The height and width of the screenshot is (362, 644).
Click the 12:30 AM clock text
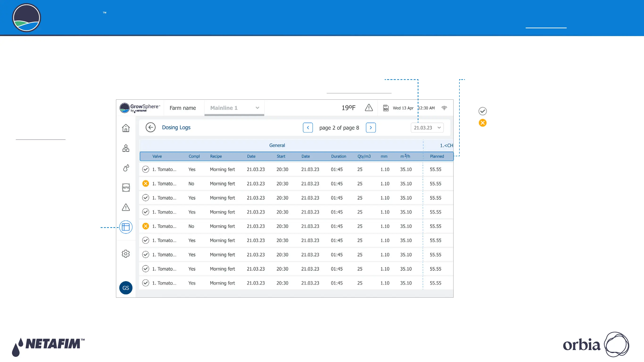click(427, 108)
